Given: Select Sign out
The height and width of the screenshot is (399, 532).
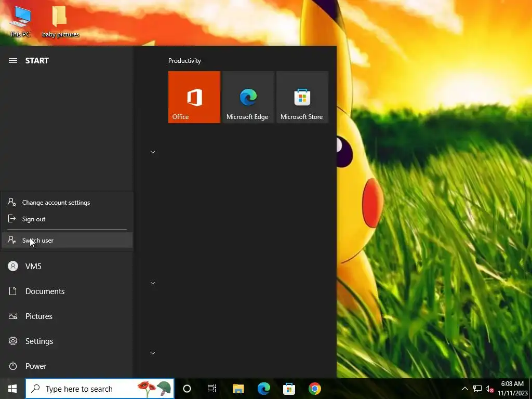Looking at the screenshot, I should tap(67, 219).
